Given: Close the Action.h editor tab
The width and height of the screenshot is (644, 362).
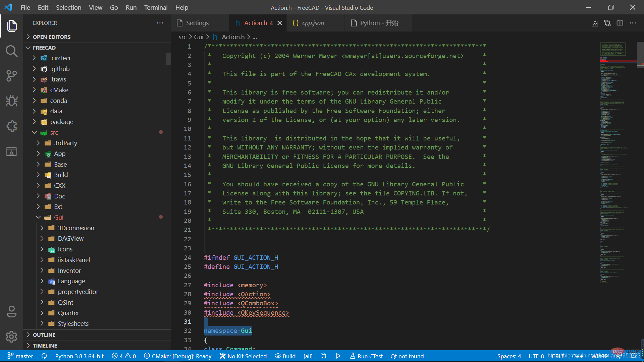Looking at the screenshot, I should coord(280,23).
